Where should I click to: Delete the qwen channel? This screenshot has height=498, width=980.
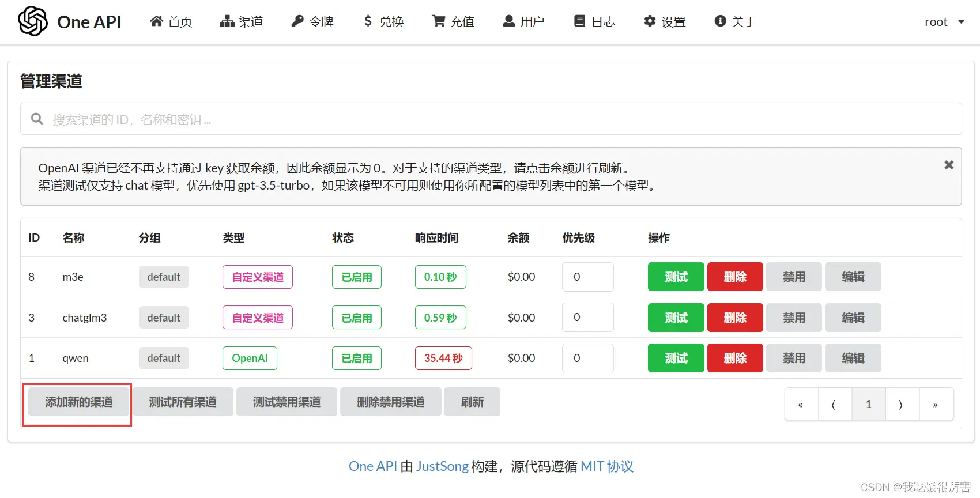pyautogui.click(x=735, y=358)
